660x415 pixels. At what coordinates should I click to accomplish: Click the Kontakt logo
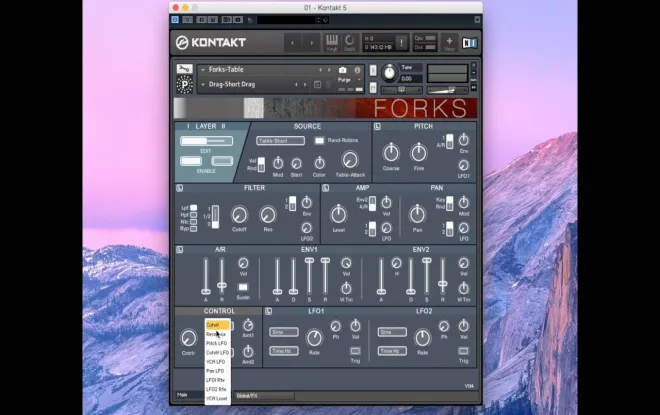tap(211, 43)
